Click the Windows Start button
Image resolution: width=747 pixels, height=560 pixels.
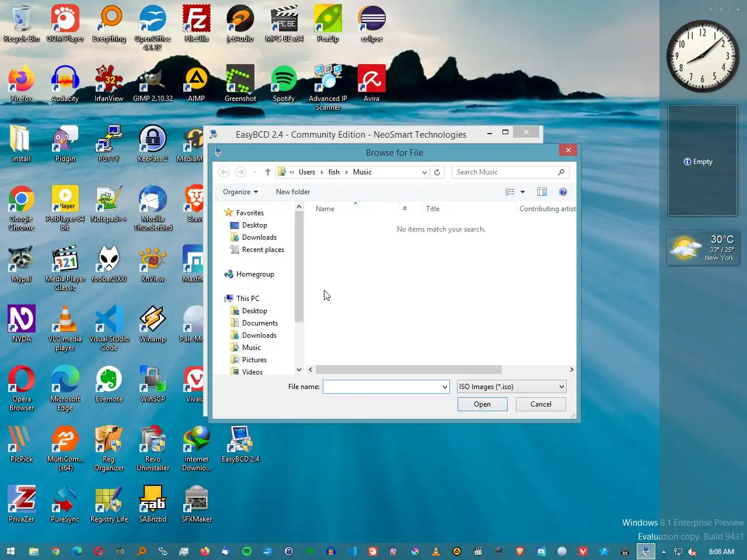11,551
